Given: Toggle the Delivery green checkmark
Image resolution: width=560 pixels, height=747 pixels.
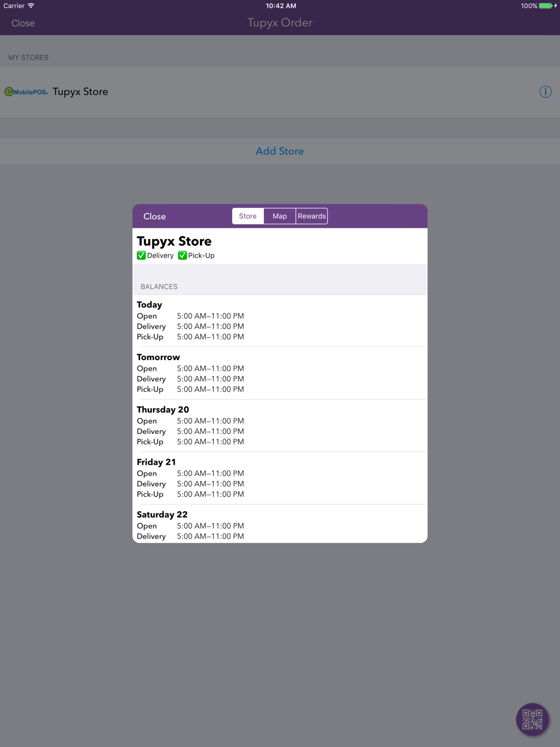Looking at the screenshot, I should [141, 255].
